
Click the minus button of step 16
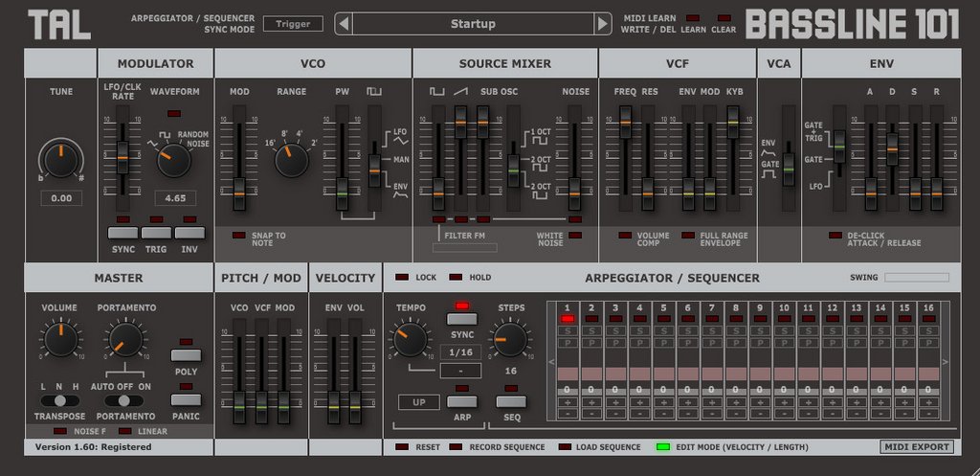[928, 414]
